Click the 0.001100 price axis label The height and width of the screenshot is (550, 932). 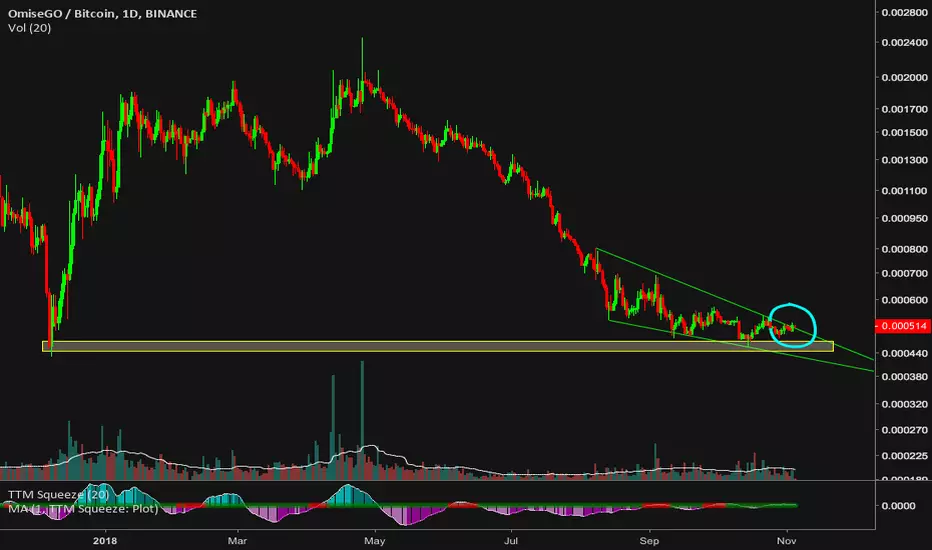[904, 191]
